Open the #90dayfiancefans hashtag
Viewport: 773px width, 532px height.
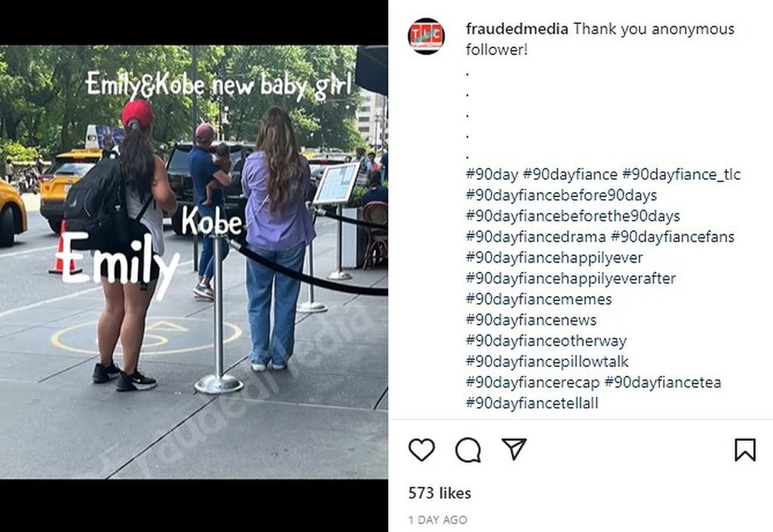[673, 237]
